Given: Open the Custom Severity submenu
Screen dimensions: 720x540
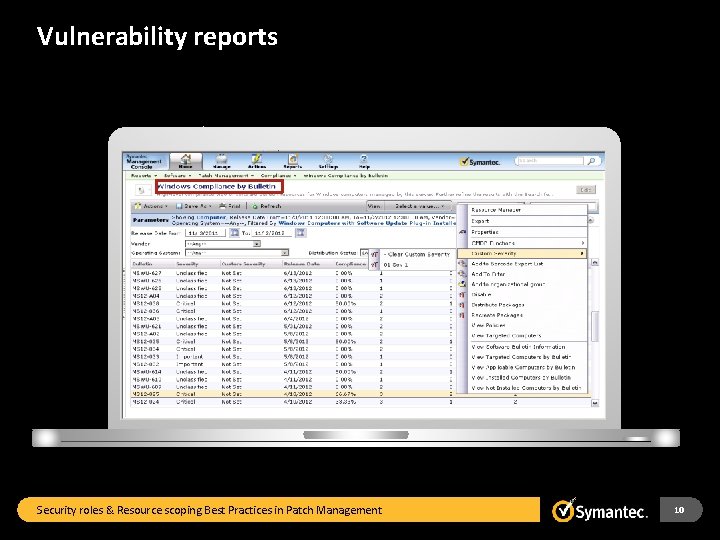Looking at the screenshot, I should coord(522,253).
